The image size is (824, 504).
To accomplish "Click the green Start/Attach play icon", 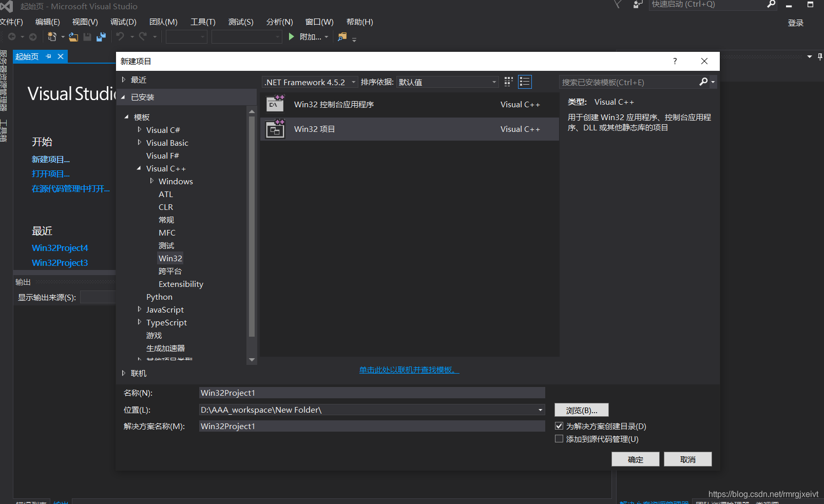I will point(291,37).
